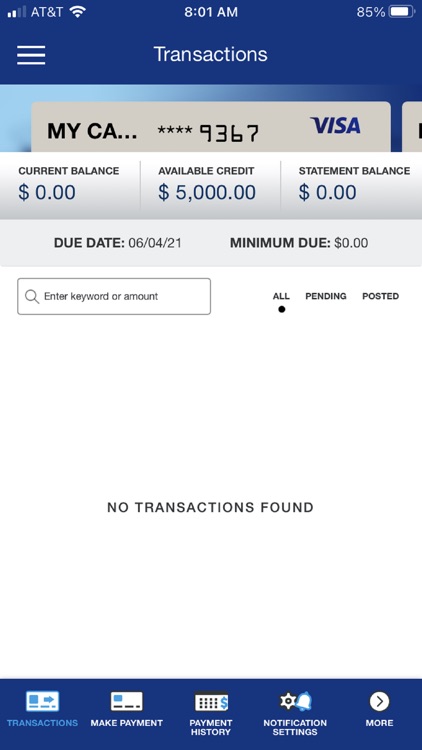The height and width of the screenshot is (750, 422).
Task: Tap the Current Balance amount
Action: click(47, 192)
